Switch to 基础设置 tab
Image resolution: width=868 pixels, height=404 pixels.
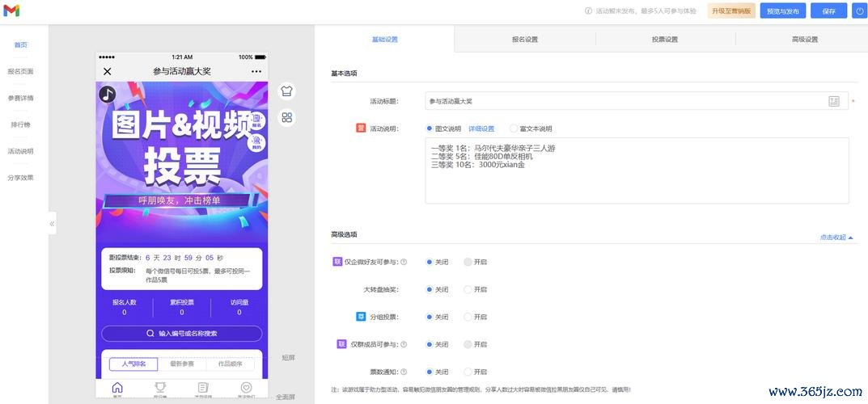[x=384, y=40]
